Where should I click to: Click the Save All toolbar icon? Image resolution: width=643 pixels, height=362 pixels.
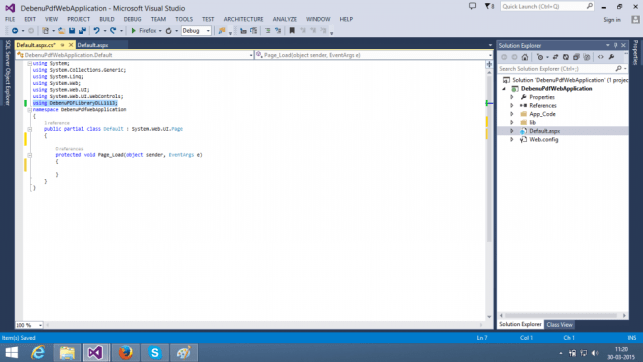point(82,31)
